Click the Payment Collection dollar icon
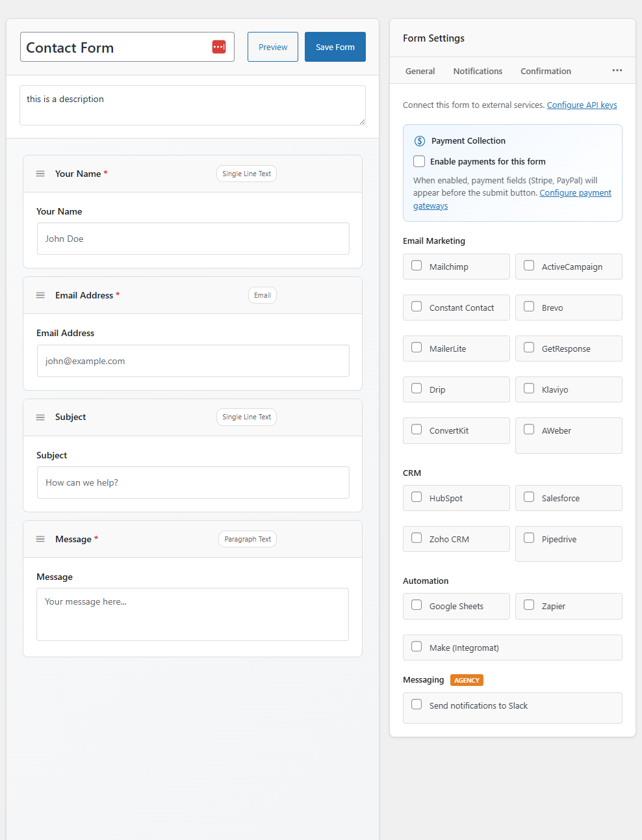Screen dimensions: 642x840 pyautogui.click(x=419, y=140)
